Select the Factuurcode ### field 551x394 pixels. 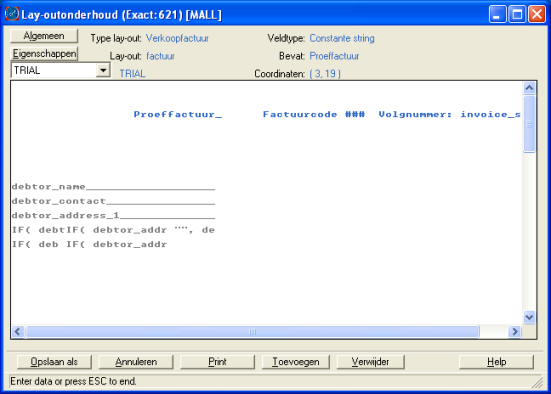click(x=314, y=115)
